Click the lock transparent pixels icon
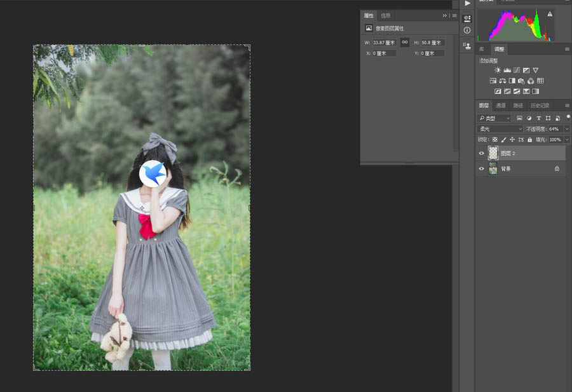This screenshot has height=392, width=572. 495,139
